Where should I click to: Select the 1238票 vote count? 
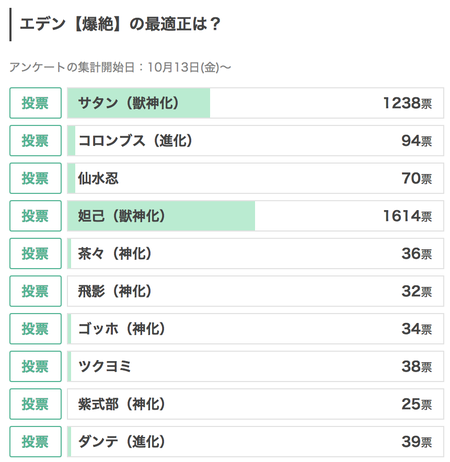coord(407,103)
